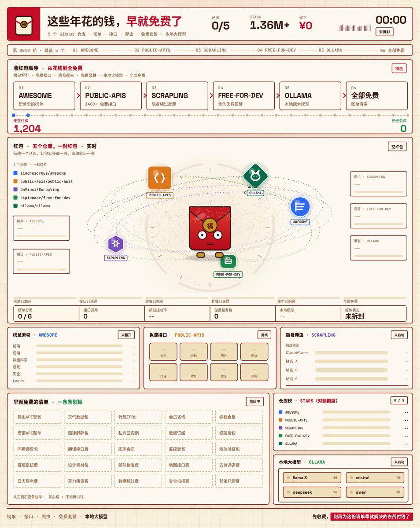This screenshot has width=420, height=528.
Task: Click 爬虫API套餐 checklist item
Action: 37,417
